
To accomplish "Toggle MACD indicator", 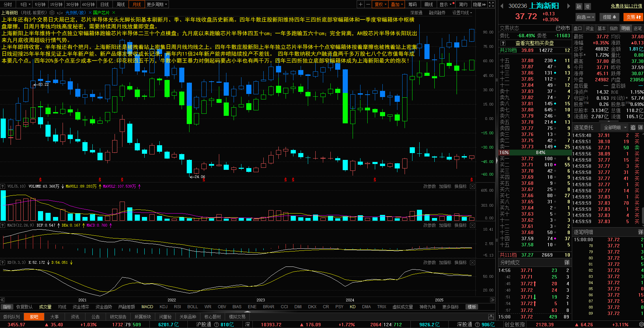I will coord(147,307).
